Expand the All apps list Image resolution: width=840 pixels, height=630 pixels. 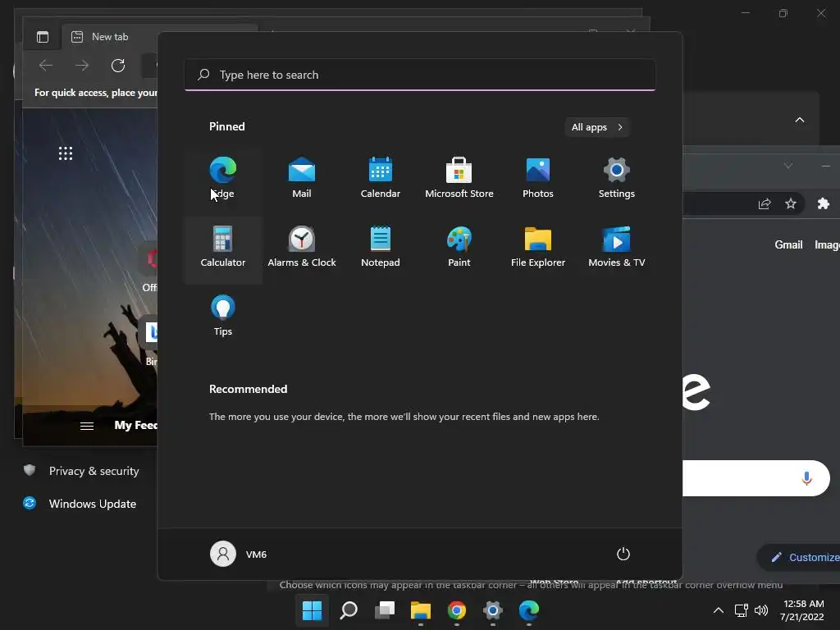(597, 127)
